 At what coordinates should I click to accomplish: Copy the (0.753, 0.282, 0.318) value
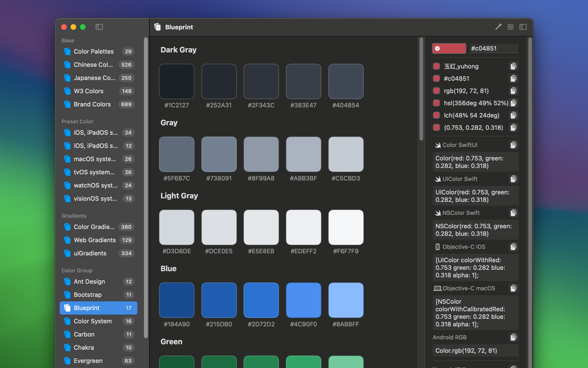point(514,127)
